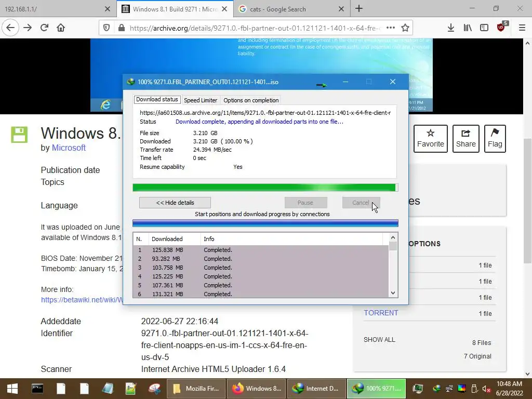Open the uBlock Origin extension icon
The width and height of the screenshot is (532, 399).
[x=501, y=27]
